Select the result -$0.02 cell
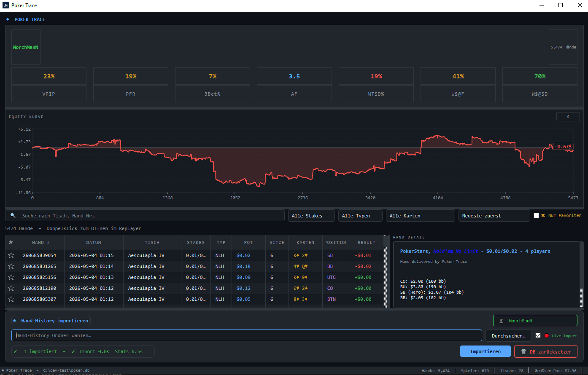The width and height of the screenshot is (588, 375). tap(367, 266)
